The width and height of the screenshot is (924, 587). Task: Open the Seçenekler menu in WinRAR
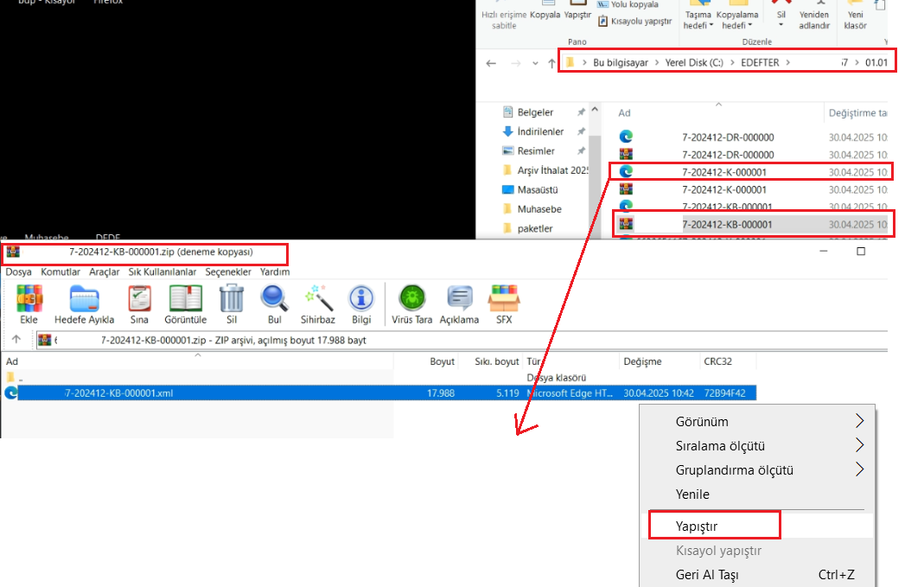(x=228, y=271)
